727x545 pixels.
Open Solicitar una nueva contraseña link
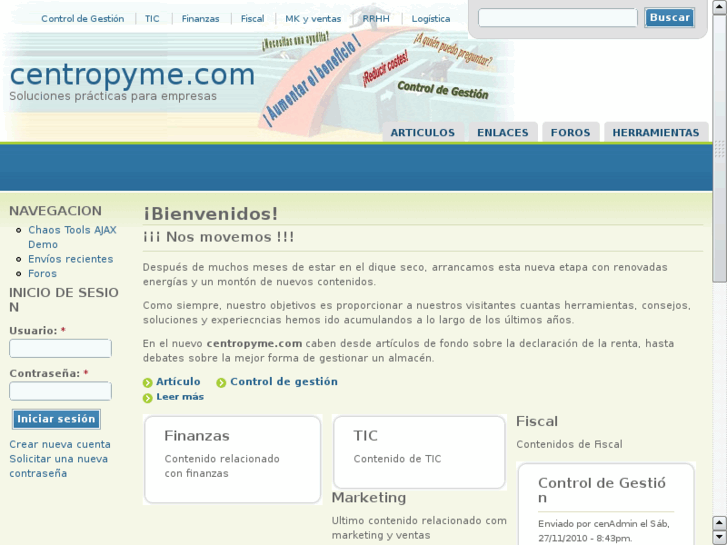(58, 466)
